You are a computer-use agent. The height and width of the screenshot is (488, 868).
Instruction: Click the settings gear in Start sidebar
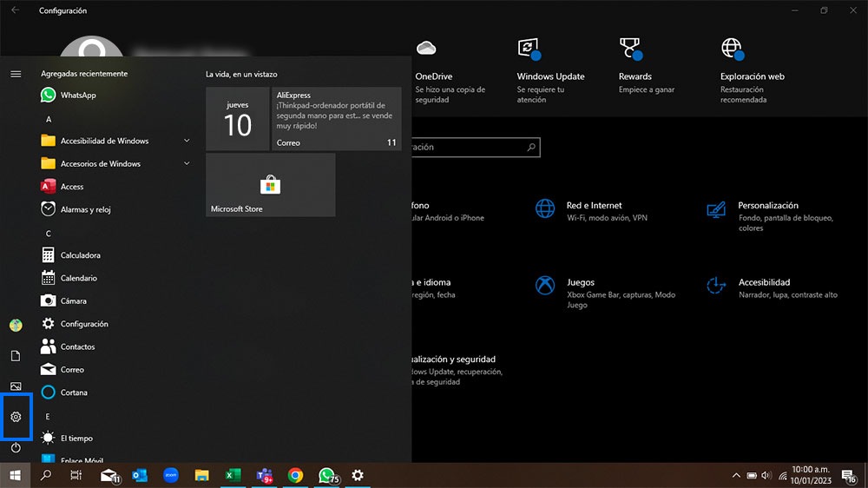[x=16, y=417]
